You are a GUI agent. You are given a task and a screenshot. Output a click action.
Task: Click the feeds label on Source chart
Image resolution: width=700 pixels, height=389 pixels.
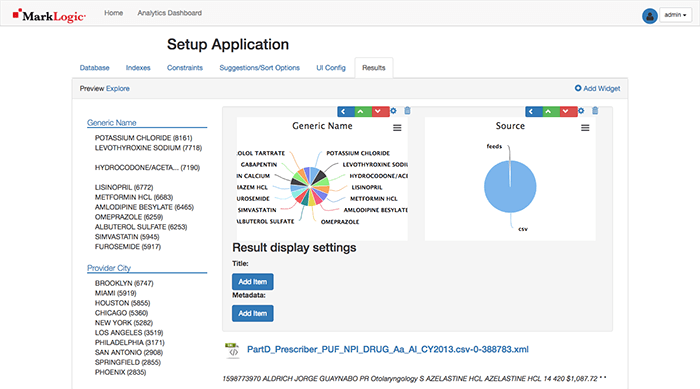pyautogui.click(x=494, y=146)
